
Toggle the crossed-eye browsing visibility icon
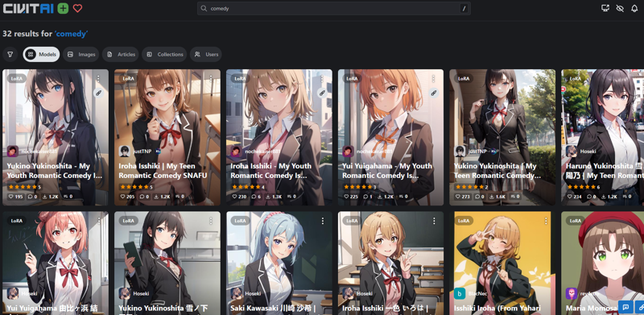pos(620,8)
